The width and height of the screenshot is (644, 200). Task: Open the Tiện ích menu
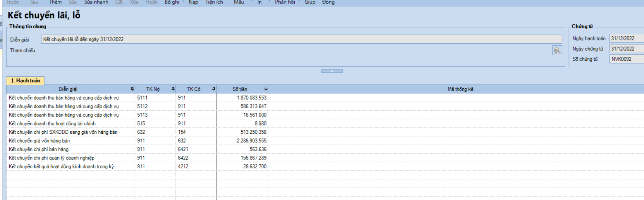[214, 2]
